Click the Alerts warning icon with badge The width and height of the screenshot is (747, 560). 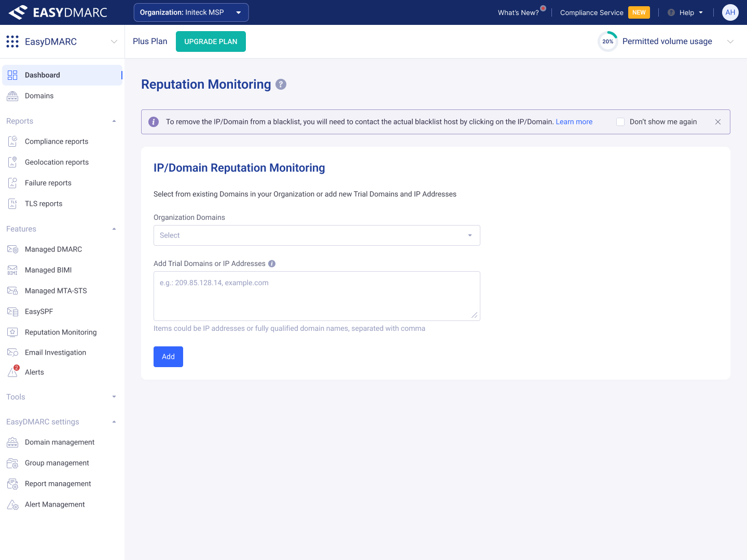[13, 371]
